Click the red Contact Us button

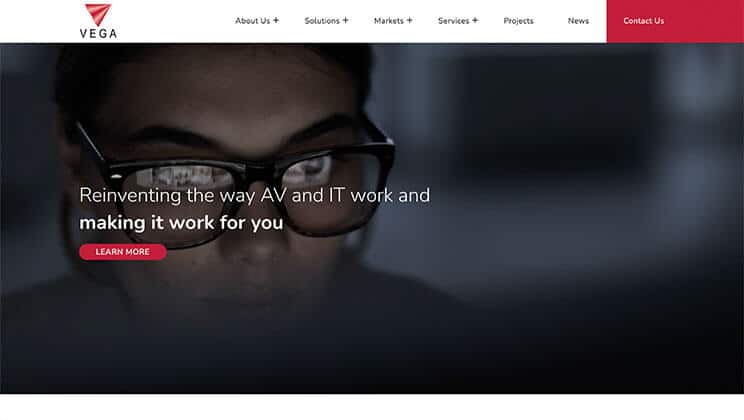[x=643, y=21]
